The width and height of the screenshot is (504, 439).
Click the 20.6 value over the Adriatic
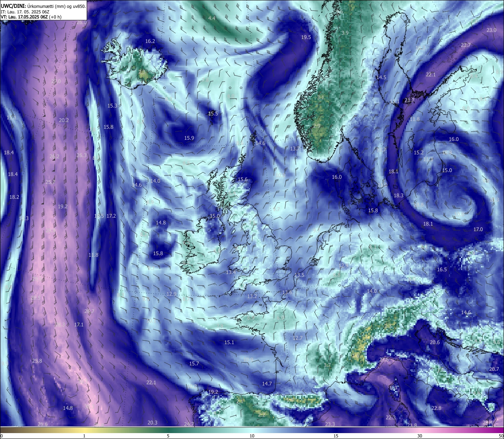pyautogui.click(x=435, y=342)
